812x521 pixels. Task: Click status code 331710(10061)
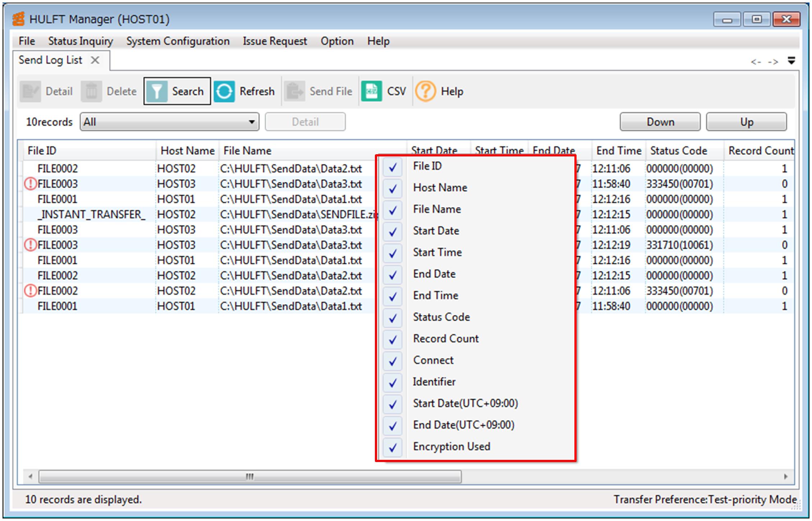pyautogui.click(x=679, y=245)
